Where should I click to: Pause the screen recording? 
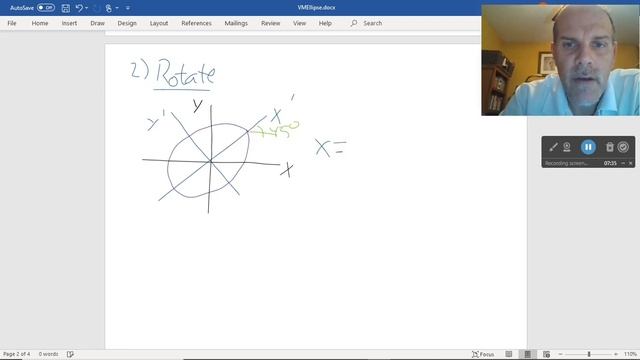click(x=588, y=147)
